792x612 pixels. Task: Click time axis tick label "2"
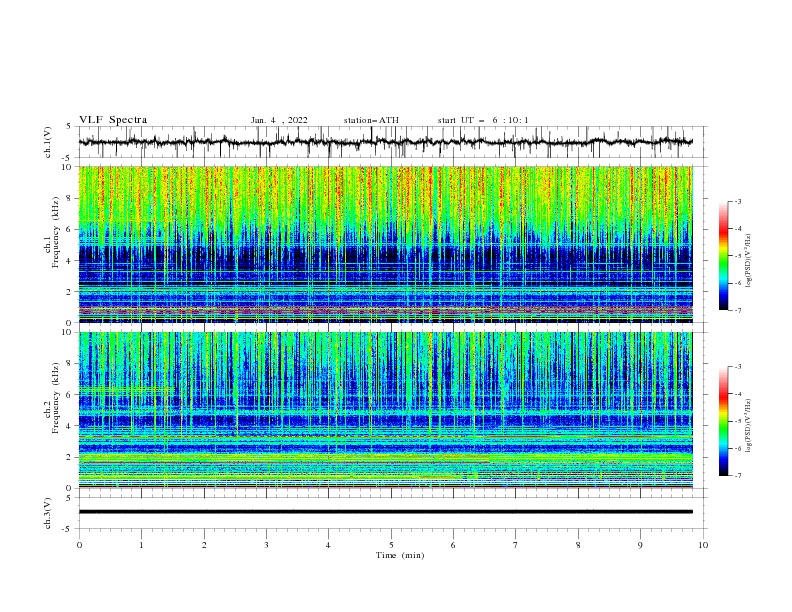click(x=205, y=545)
